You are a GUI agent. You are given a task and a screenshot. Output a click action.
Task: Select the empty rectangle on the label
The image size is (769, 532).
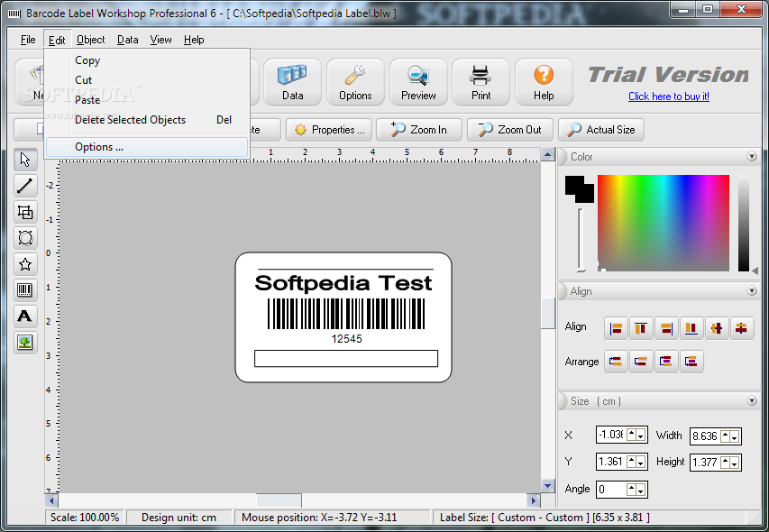tap(346, 359)
